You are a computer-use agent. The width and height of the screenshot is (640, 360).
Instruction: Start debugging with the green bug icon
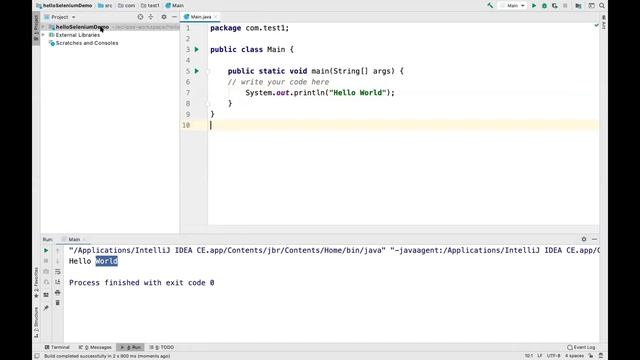pyautogui.click(x=544, y=6)
